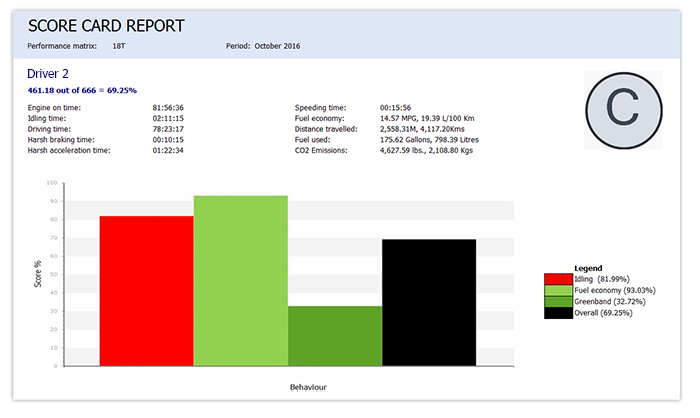
Task: Click the SCORE CARD REPORT title
Action: 106,26
